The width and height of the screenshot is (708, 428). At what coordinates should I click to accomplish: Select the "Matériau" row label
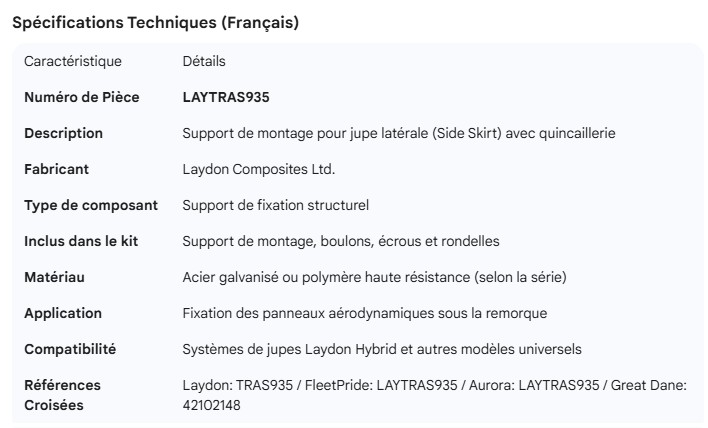click(x=54, y=277)
